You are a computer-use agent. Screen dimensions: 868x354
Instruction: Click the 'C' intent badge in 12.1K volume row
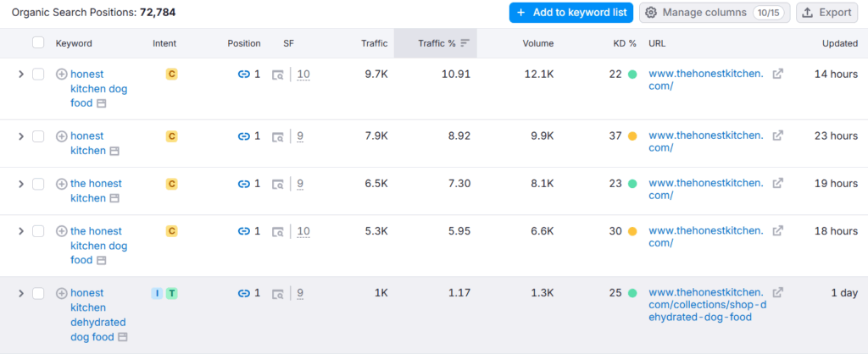[x=171, y=75]
